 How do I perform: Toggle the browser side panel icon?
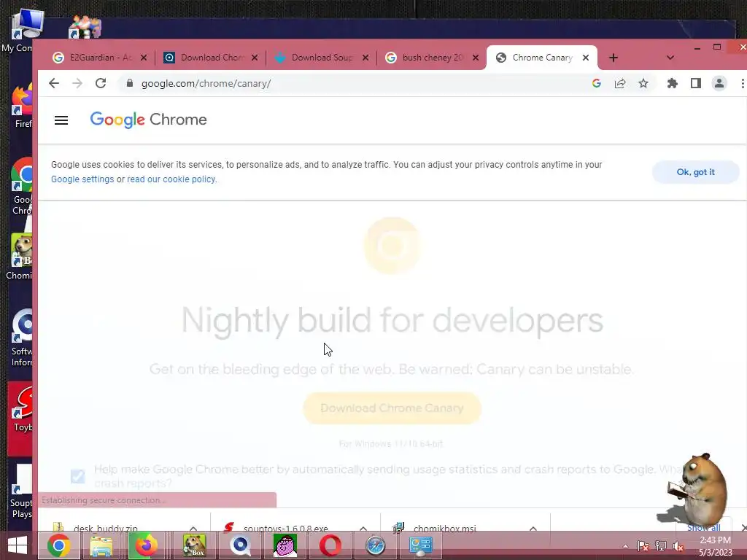(695, 83)
